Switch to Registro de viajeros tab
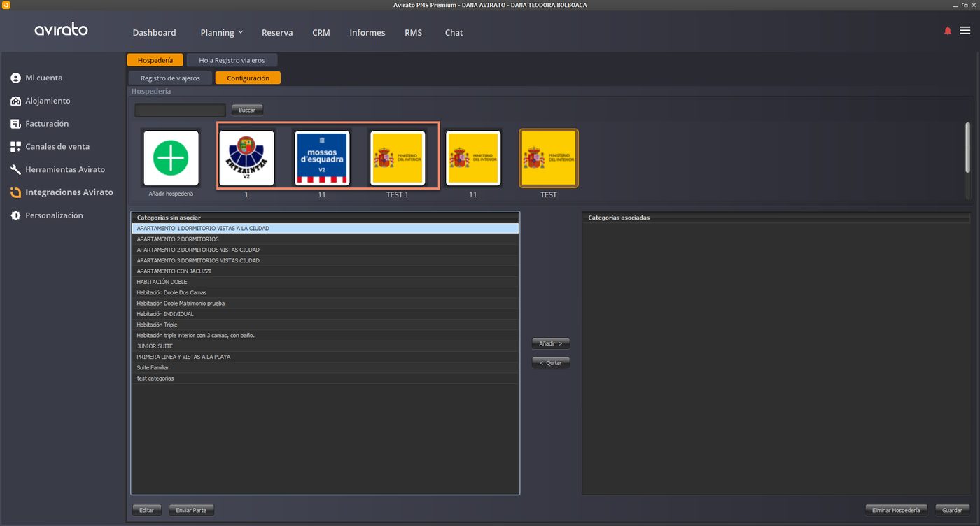Viewport: 980px width, 526px height. [x=170, y=78]
